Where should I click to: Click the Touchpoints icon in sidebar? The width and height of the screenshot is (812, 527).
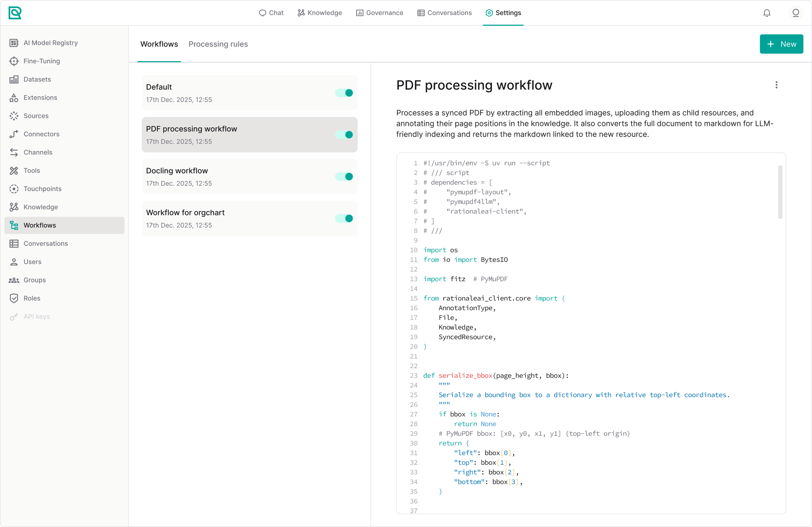tap(14, 189)
